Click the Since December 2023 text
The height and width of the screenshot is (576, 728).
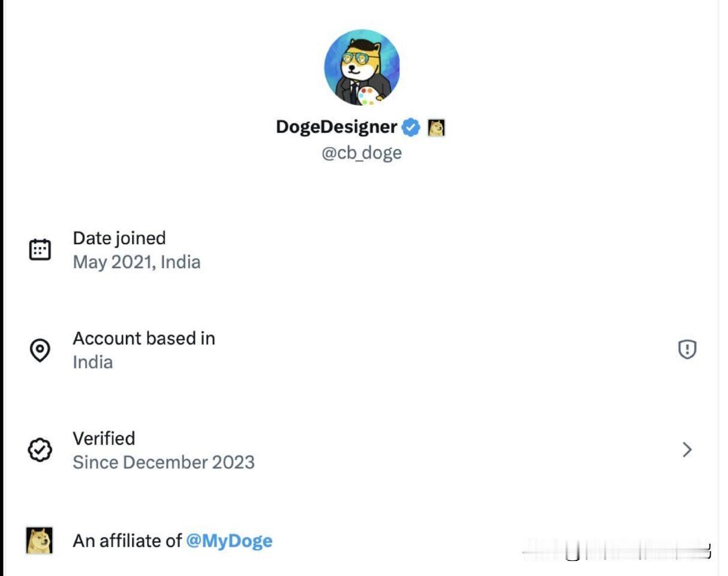pos(164,463)
